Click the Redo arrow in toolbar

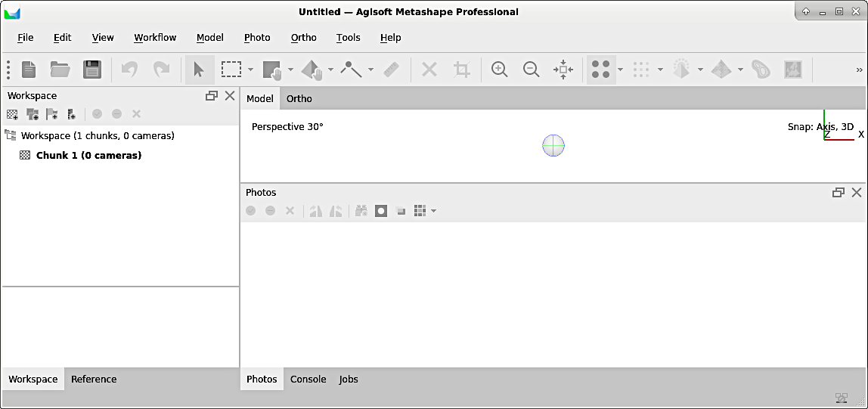coord(162,70)
